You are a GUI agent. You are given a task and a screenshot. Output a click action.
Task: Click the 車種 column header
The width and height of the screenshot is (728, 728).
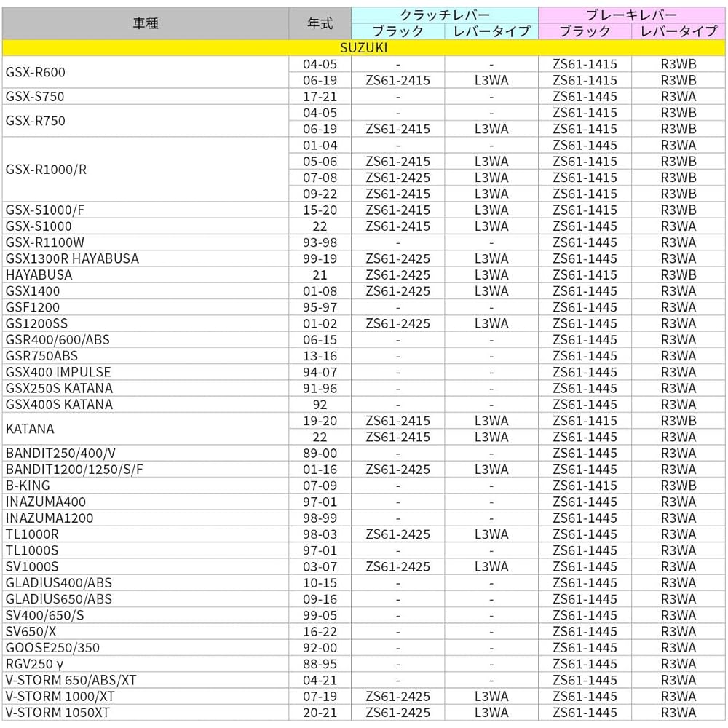[x=146, y=23]
